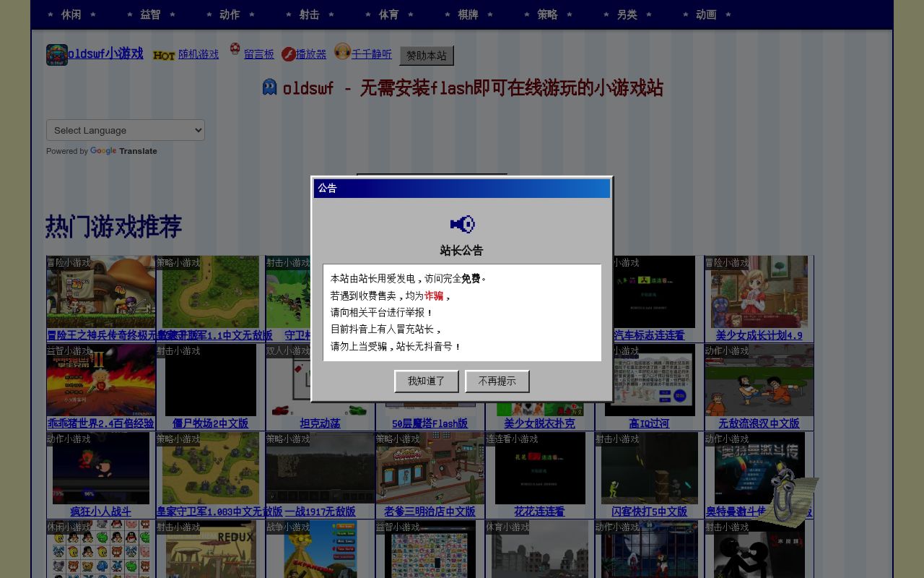Open the 50层魔塔Flash版 link
The width and height of the screenshot is (924, 578).
pos(430,423)
